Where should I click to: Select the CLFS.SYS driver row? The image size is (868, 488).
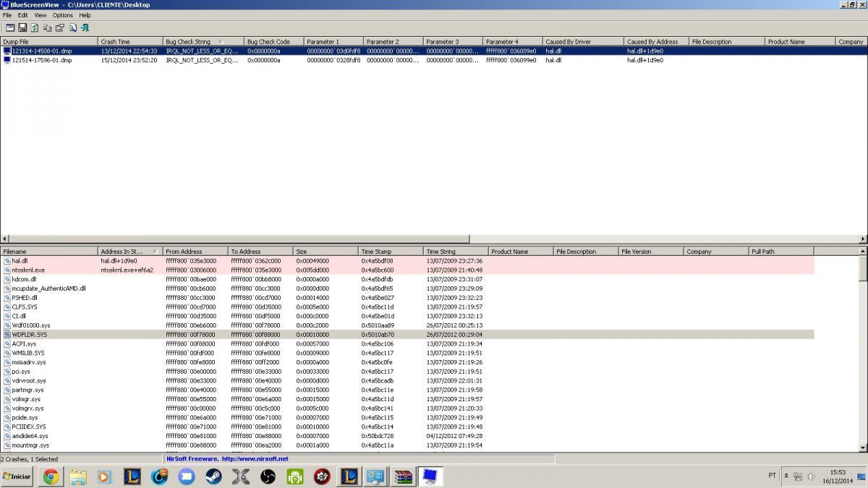click(x=407, y=307)
